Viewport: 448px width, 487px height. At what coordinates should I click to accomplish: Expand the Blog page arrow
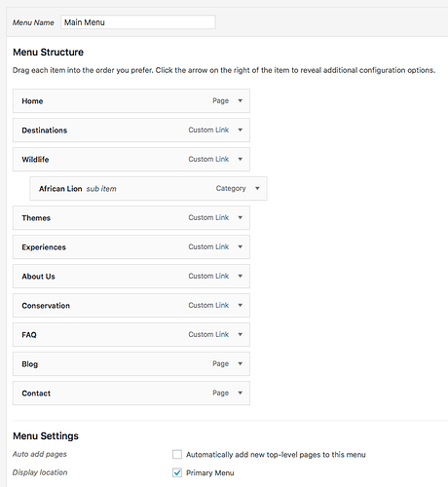(241, 363)
